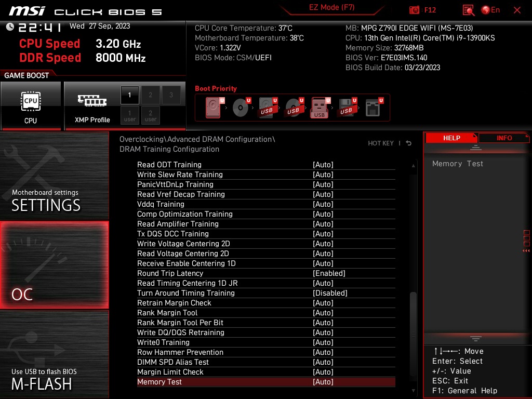The image size is (532, 399).
Task: Toggle the CPU Game Boost button
Action: 31,105
